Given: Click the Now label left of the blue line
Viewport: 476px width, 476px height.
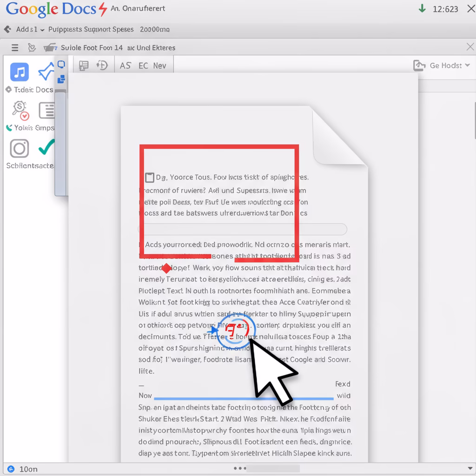Looking at the screenshot, I should pyautogui.click(x=145, y=396).
